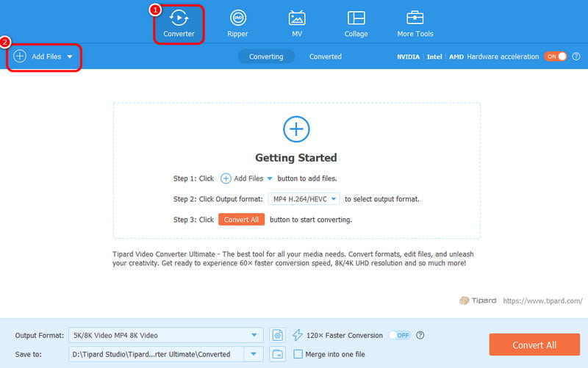The height and width of the screenshot is (368, 588).
Task: Open help icon next to Faster Conversion
Action: click(420, 335)
